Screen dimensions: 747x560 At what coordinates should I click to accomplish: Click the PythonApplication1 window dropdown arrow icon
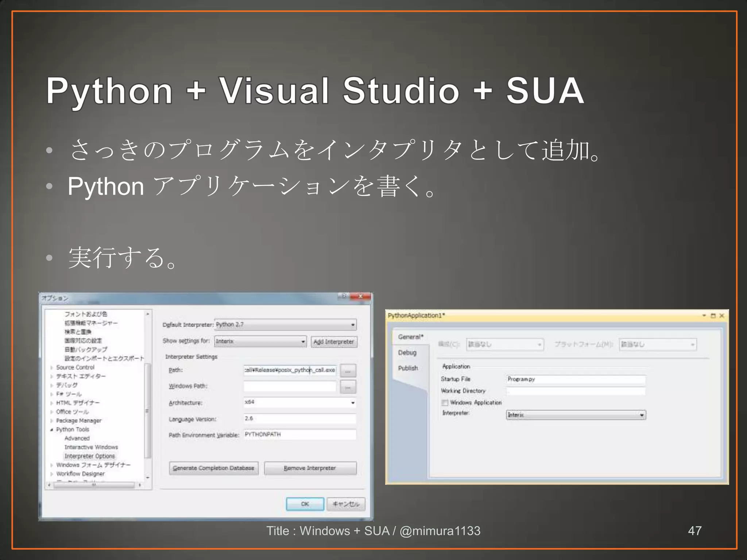(x=704, y=316)
